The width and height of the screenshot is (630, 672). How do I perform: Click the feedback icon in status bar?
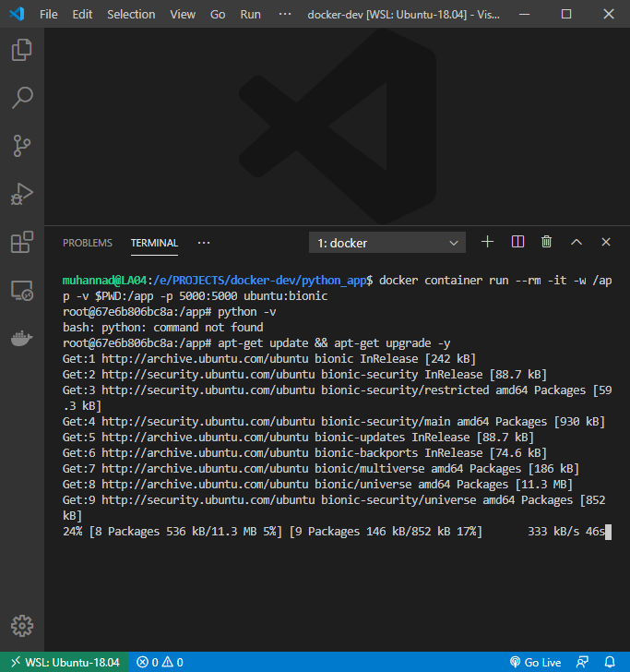582,662
